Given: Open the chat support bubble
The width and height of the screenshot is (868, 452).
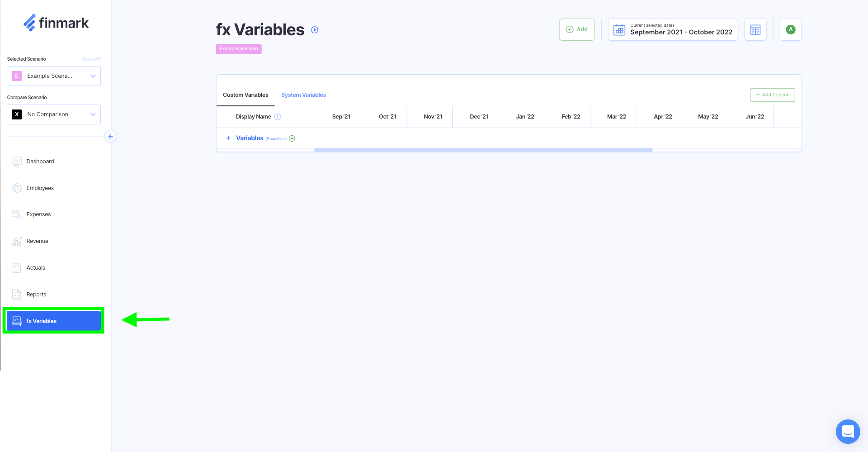Looking at the screenshot, I should [x=848, y=432].
